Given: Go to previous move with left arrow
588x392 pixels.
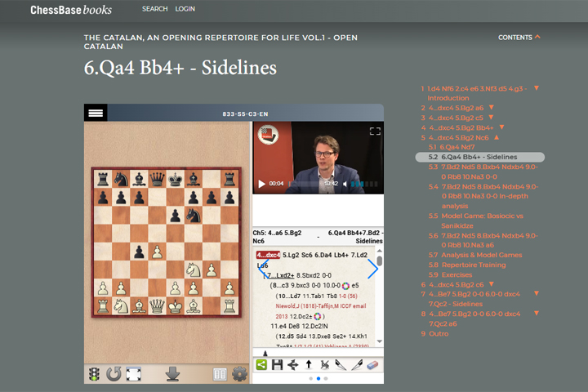Looking at the screenshot, I should pos(263,269).
